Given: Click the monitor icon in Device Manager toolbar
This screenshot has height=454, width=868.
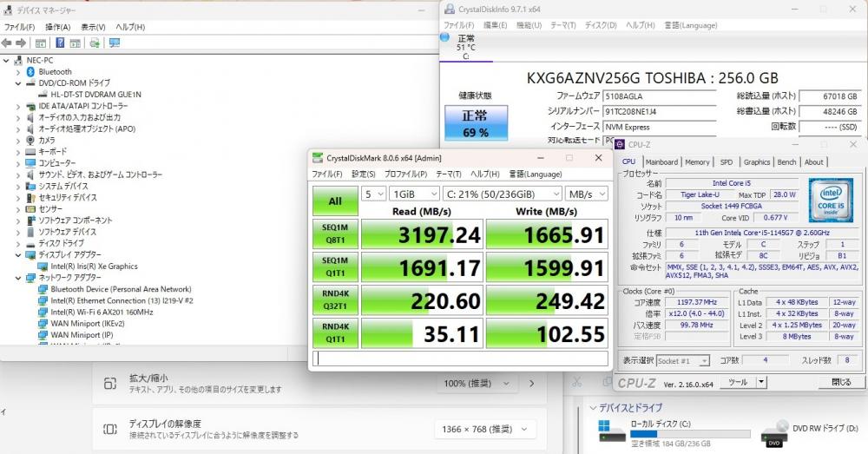Looking at the screenshot, I should (x=115, y=43).
